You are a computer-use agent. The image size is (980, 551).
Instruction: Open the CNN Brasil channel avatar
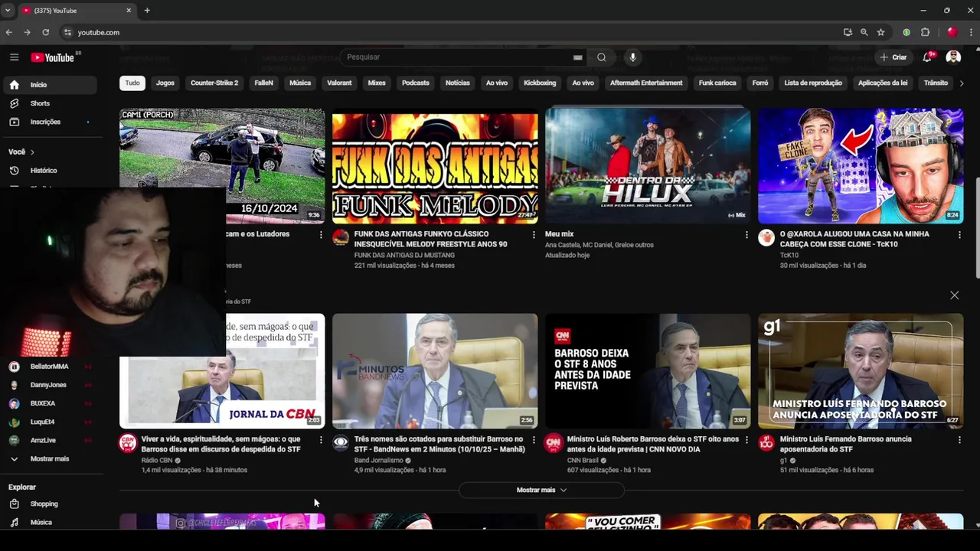pos(554,443)
